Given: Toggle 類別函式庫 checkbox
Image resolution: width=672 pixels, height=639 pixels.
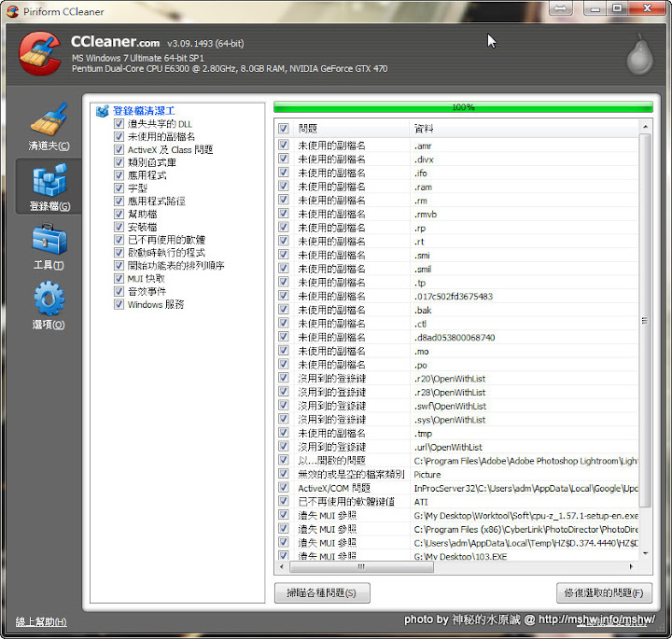Looking at the screenshot, I should pyautogui.click(x=119, y=162).
